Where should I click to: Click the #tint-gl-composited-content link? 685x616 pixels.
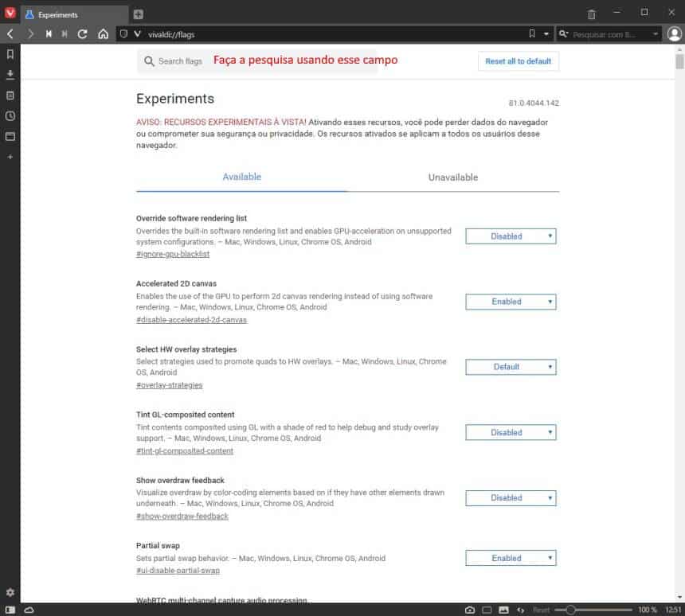(x=185, y=451)
